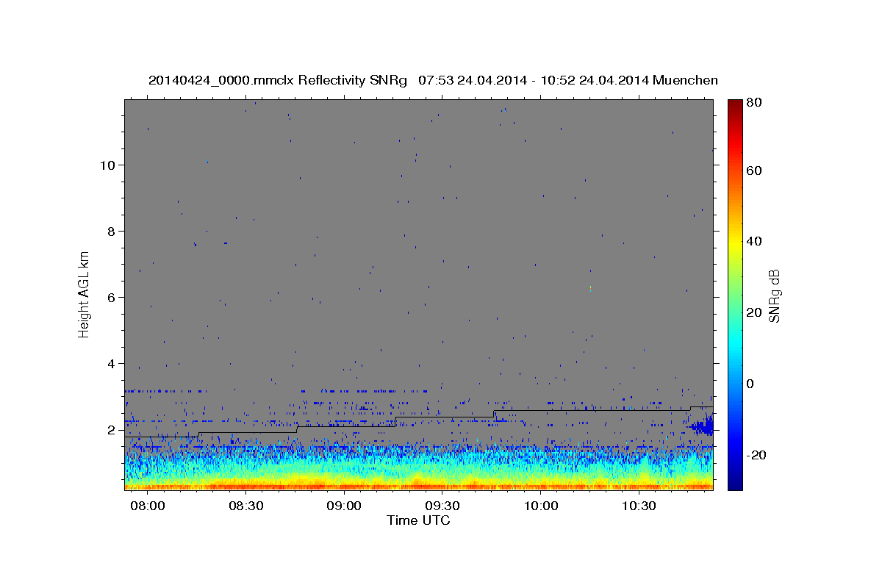
Task: Click the 'SNRg dB' colorbar label
Action: point(774,295)
